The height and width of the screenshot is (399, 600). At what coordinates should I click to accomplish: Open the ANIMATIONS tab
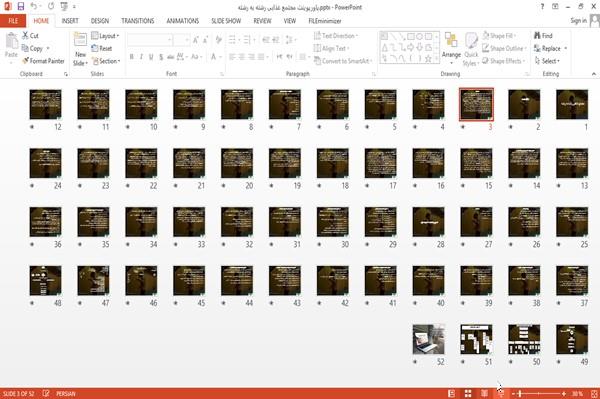[x=183, y=21]
